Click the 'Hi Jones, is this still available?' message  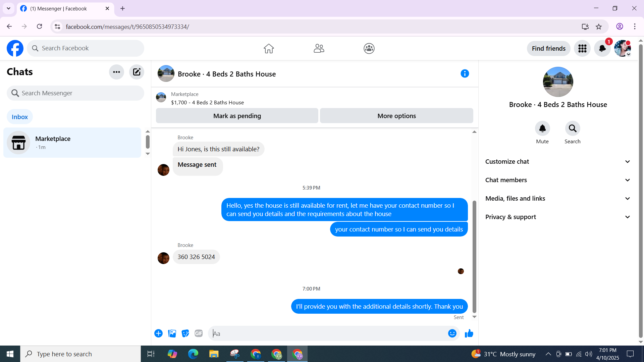pyautogui.click(x=218, y=149)
